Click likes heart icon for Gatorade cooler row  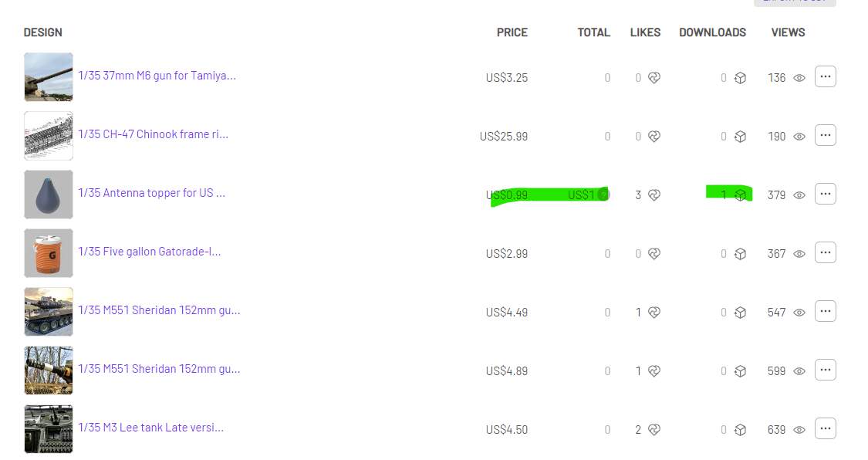coord(654,254)
